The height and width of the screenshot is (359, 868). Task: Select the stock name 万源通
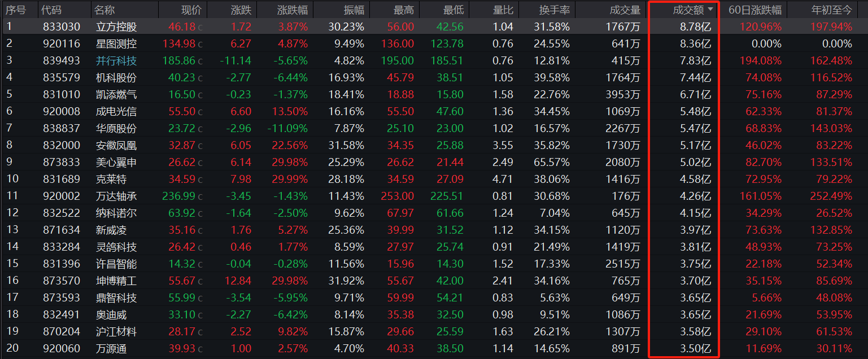[x=111, y=348]
